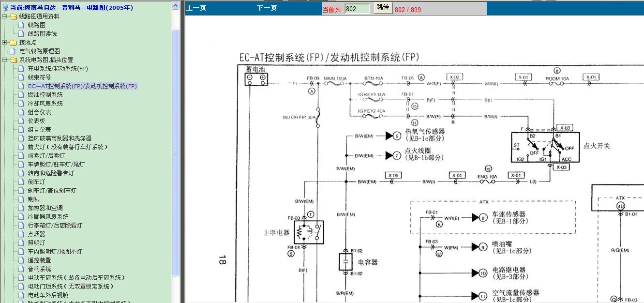644x303 pixels.
Task: Click the 802 / 899 page counter text
Action: coord(408,10)
